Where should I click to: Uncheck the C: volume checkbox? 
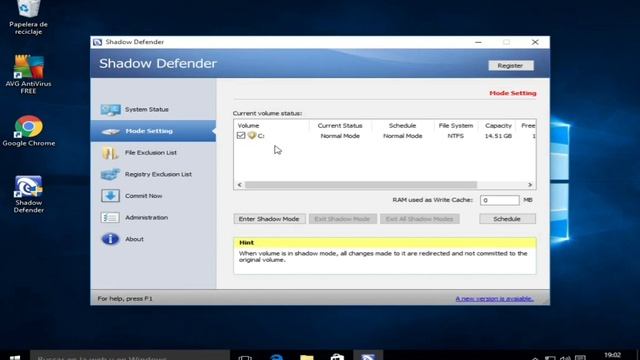point(241,136)
